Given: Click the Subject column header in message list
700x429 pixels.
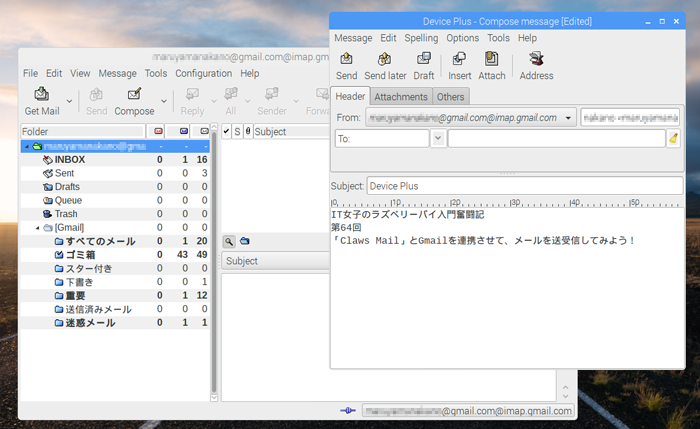Looking at the screenshot, I should [291, 131].
